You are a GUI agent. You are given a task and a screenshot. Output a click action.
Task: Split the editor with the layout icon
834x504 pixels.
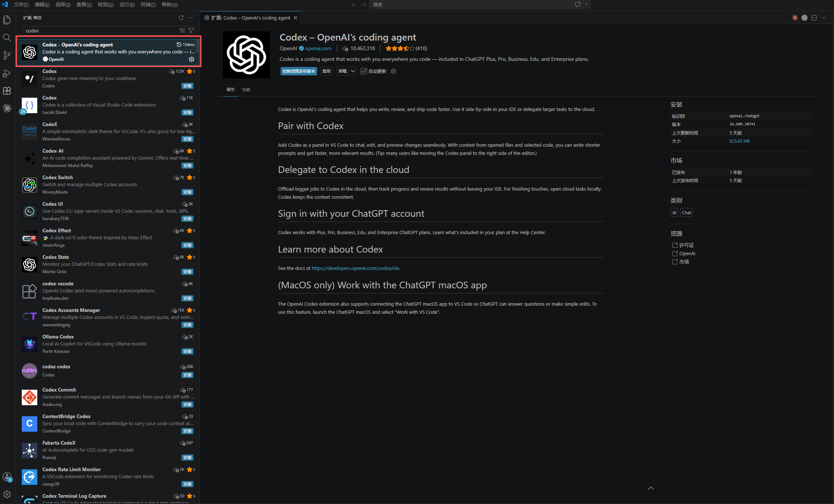tap(814, 18)
